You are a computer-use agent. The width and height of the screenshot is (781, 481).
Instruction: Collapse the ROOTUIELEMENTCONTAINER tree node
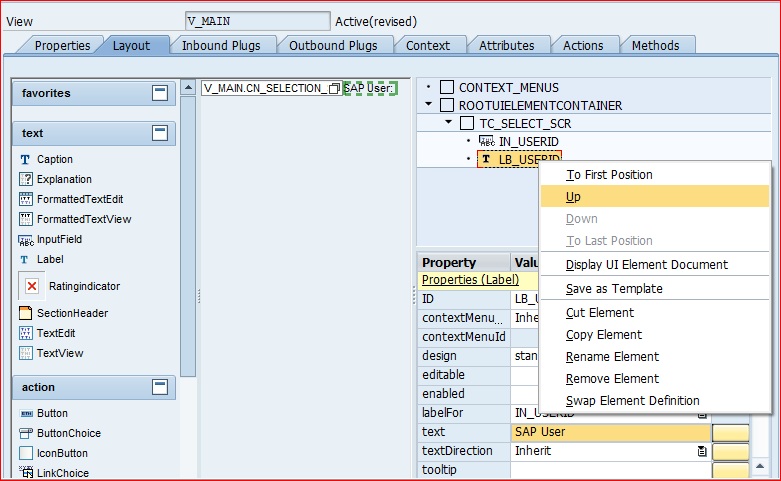(x=428, y=104)
